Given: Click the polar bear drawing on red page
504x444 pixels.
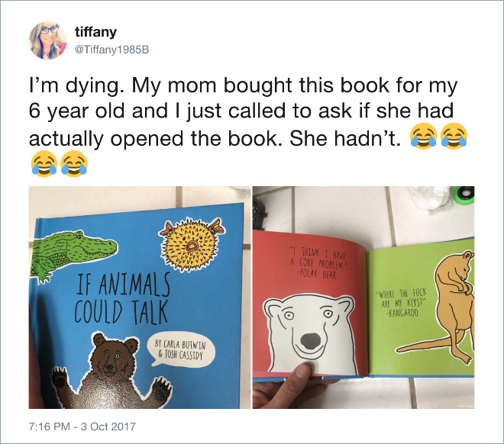Looking at the screenshot, I should 311,334.
